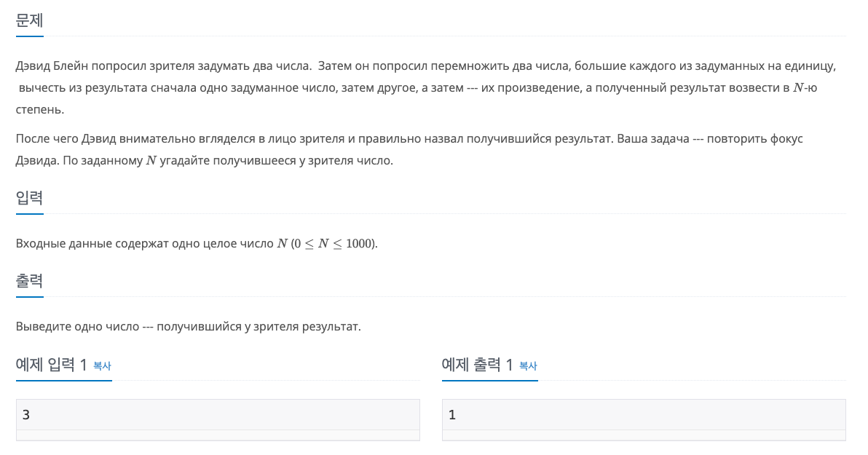Click the sample output box containing 1
The image size is (868, 455).
(x=644, y=419)
